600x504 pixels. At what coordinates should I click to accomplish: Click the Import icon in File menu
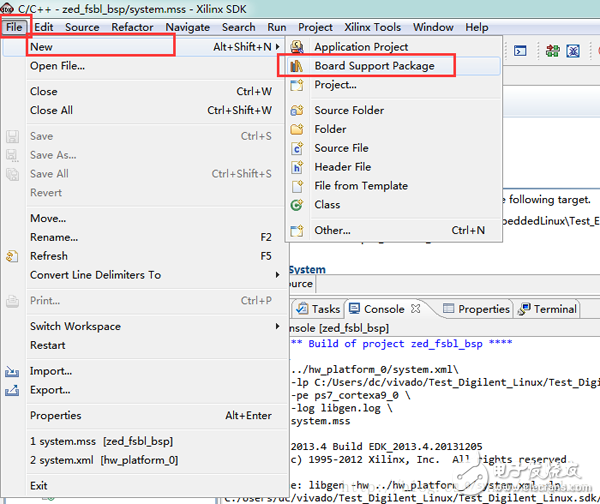pos(12,371)
